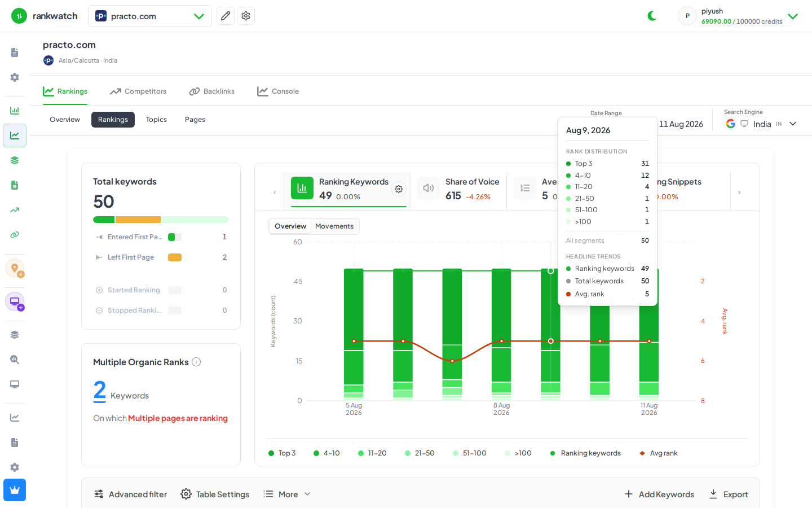This screenshot has width=812, height=508.
Task: Select the Topics sub-tab
Action: 156,120
